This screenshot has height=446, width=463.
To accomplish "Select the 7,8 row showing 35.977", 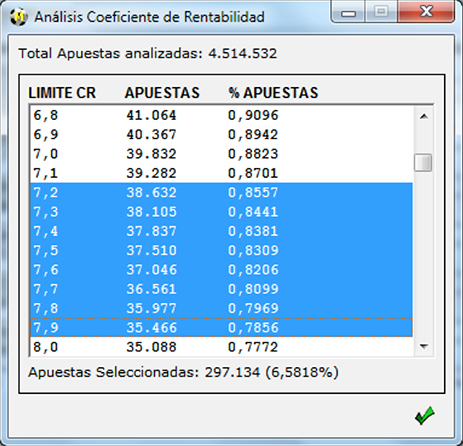I will click(221, 309).
